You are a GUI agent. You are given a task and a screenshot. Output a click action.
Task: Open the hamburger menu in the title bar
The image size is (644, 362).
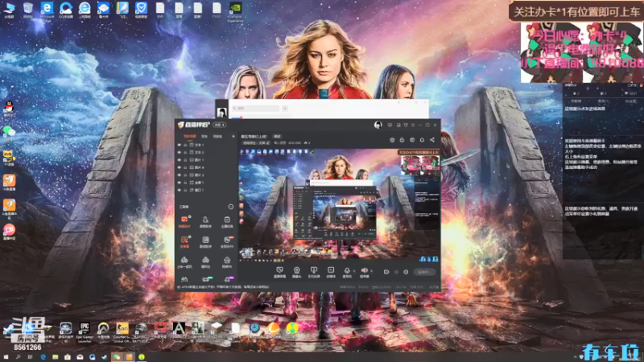[413, 125]
